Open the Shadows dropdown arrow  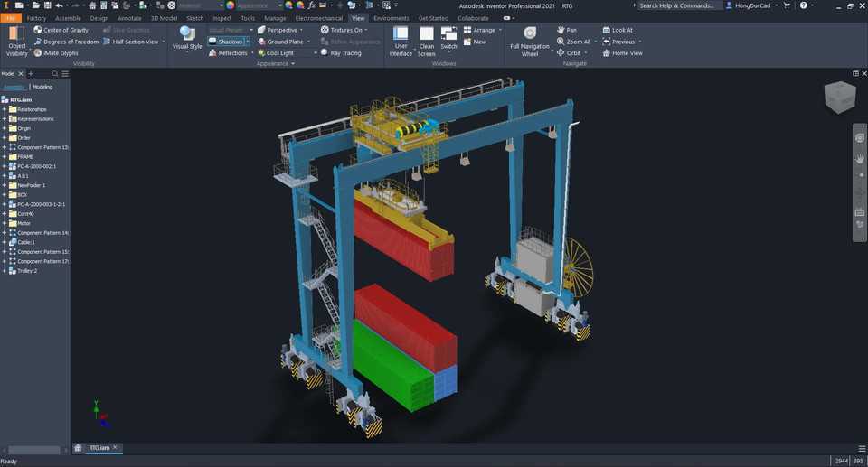click(248, 42)
